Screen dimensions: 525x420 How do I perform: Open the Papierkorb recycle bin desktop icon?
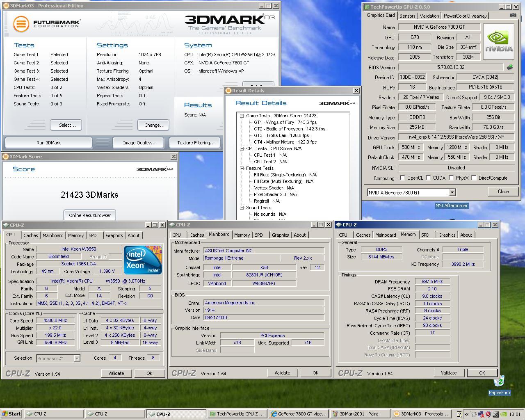499,386
